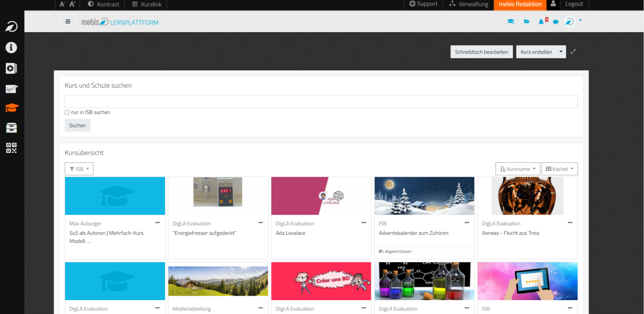
Task: Click the Greek vase course thumbnail
Action: pos(528,196)
